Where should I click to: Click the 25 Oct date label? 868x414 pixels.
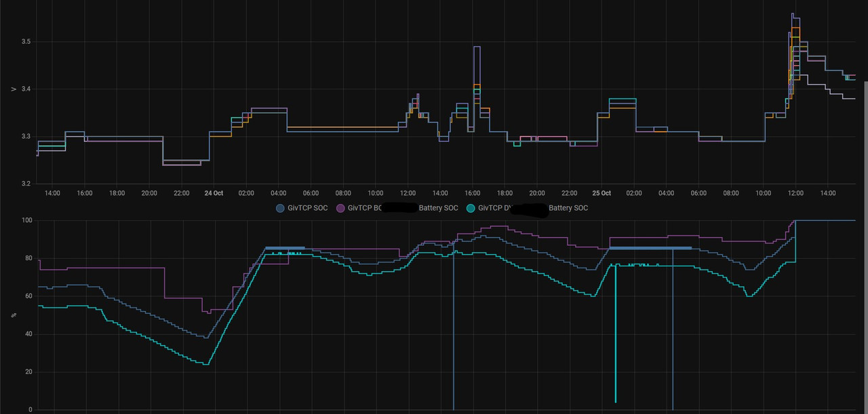pyautogui.click(x=601, y=193)
